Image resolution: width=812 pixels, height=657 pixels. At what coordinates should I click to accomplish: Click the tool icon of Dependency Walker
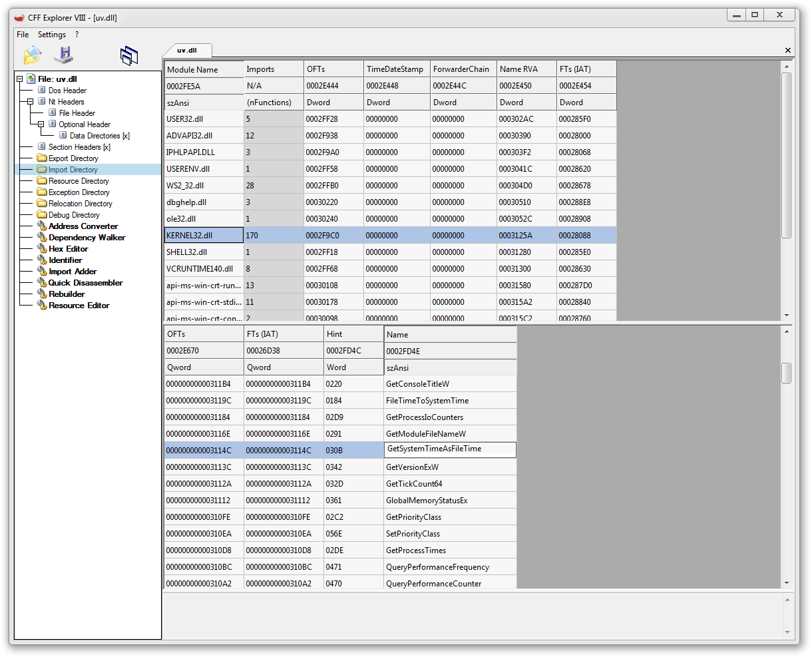tap(42, 237)
